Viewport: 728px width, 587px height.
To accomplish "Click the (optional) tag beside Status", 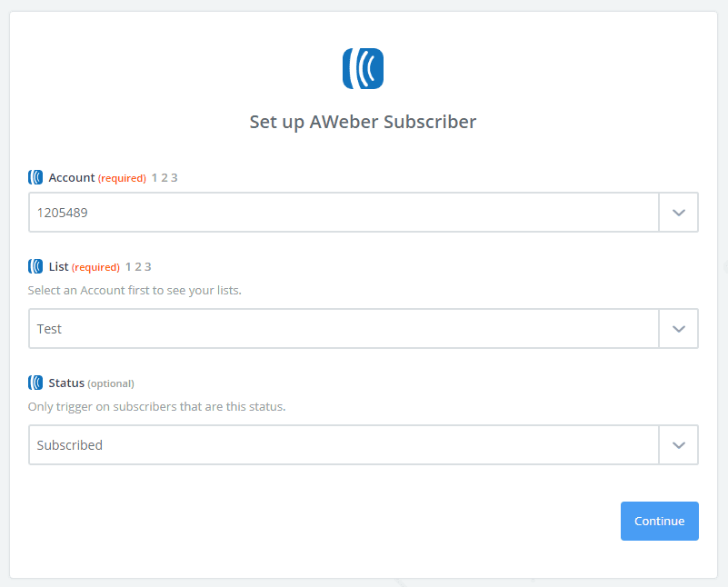I will tap(111, 383).
